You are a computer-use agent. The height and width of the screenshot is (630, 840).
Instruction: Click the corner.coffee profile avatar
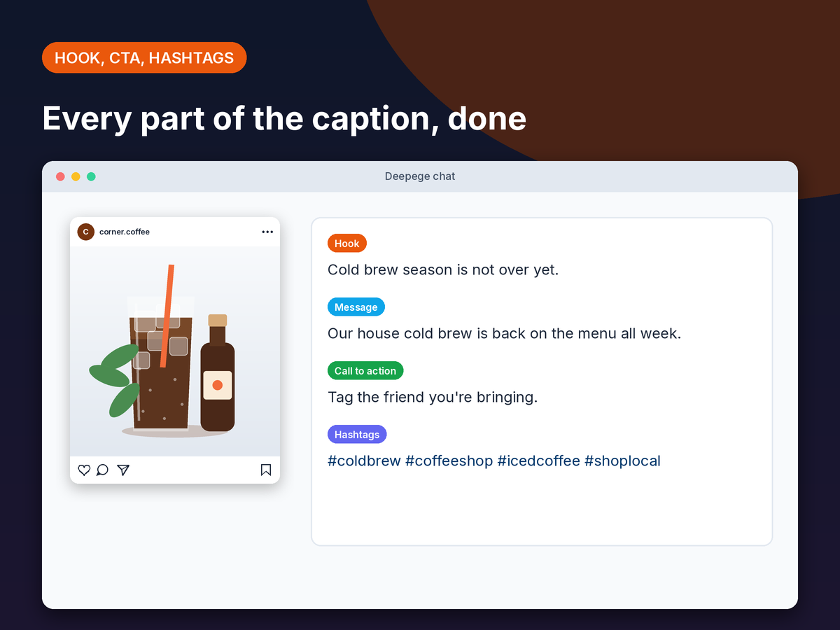pyautogui.click(x=85, y=232)
